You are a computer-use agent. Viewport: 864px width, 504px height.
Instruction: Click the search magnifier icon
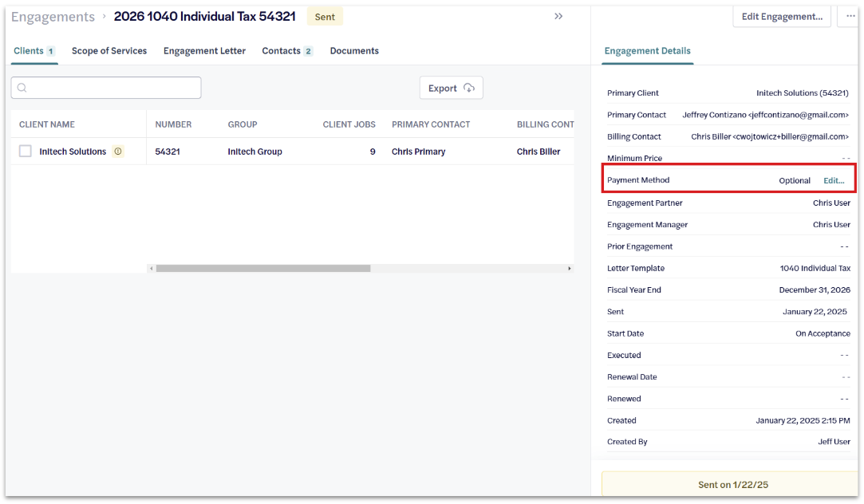[22, 88]
